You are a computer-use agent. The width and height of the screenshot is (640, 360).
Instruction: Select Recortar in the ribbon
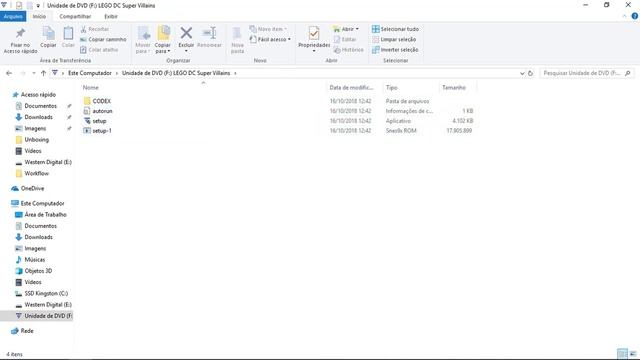[x=95, y=29]
